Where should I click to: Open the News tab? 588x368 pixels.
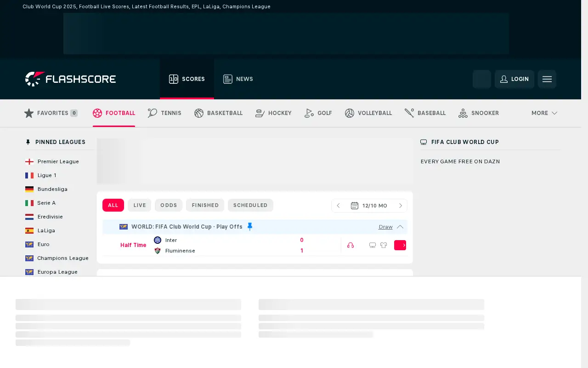point(238,79)
